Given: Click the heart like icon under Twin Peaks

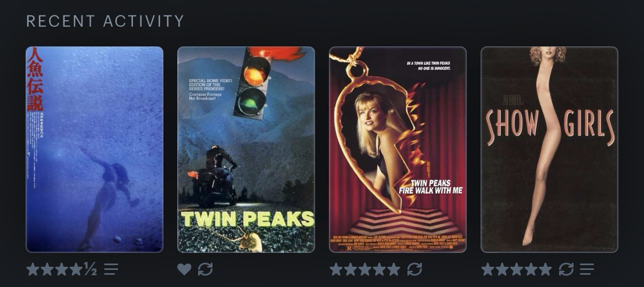Looking at the screenshot, I should click(x=184, y=269).
